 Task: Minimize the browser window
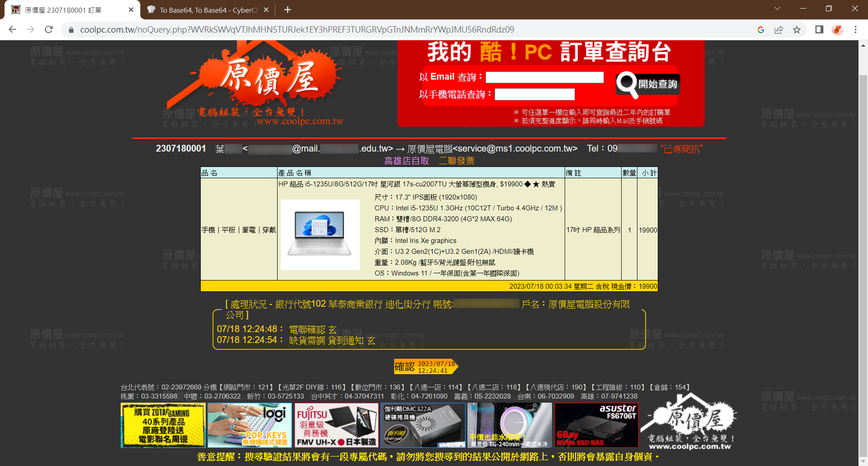[803, 9]
